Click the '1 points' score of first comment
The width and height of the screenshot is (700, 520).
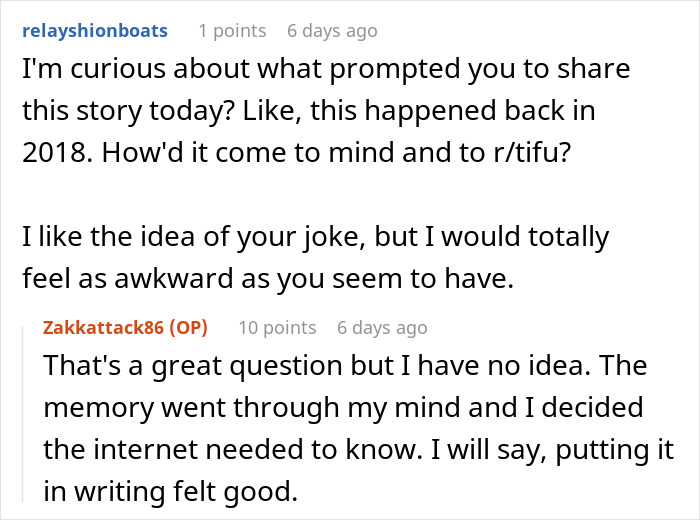coord(232,31)
